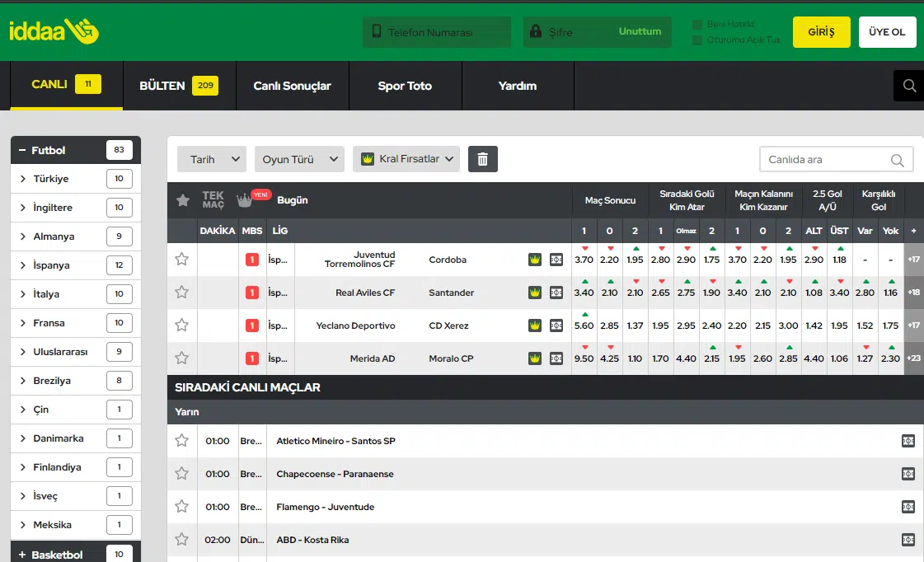Click the magnifier in Canlıda ara box
924x562 pixels.
pyautogui.click(x=897, y=160)
